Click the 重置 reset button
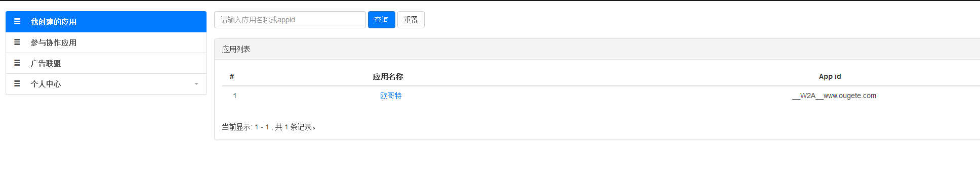 411,20
